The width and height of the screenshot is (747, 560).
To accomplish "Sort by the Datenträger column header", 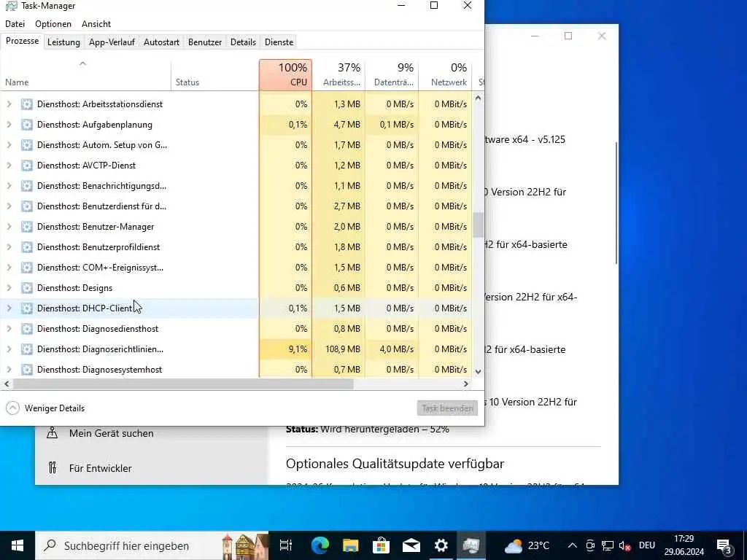I will click(x=392, y=75).
